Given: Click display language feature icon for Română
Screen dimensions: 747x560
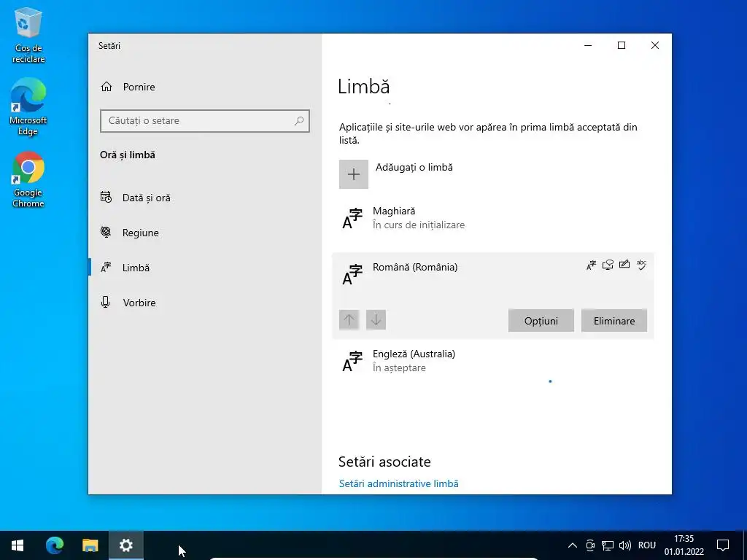Looking at the screenshot, I should tap(591, 265).
